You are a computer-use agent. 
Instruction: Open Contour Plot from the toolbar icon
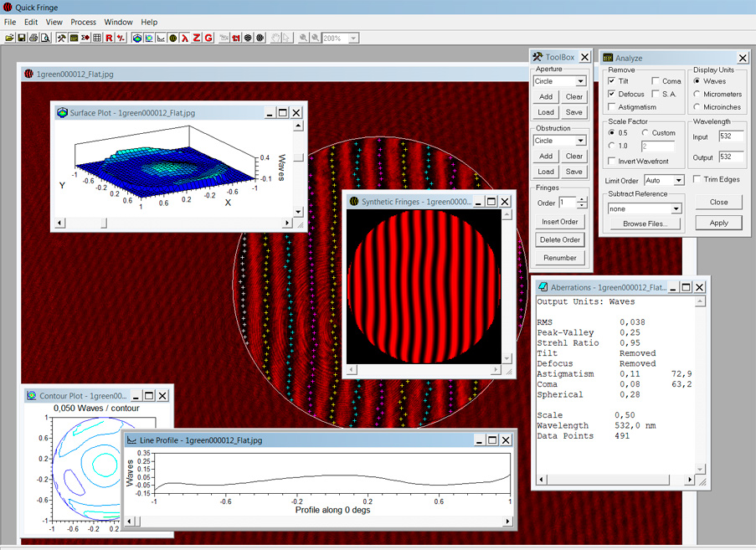click(x=149, y=38)
